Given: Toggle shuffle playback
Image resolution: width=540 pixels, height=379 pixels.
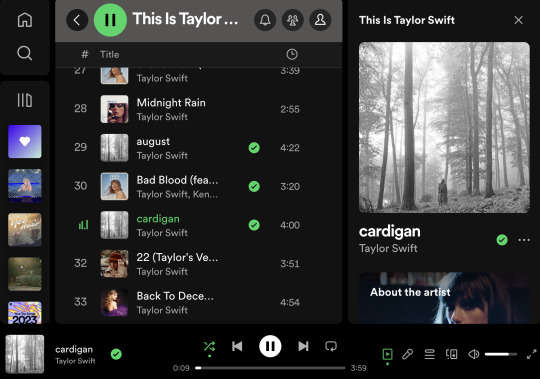Looking at the screenshot, I should click(209, 346).
